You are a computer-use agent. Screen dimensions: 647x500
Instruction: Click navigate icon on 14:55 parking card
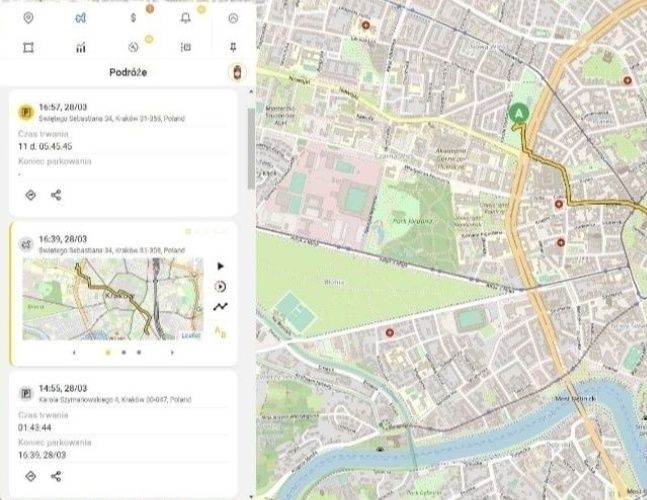pyautogui.click(x=31, y=476)
